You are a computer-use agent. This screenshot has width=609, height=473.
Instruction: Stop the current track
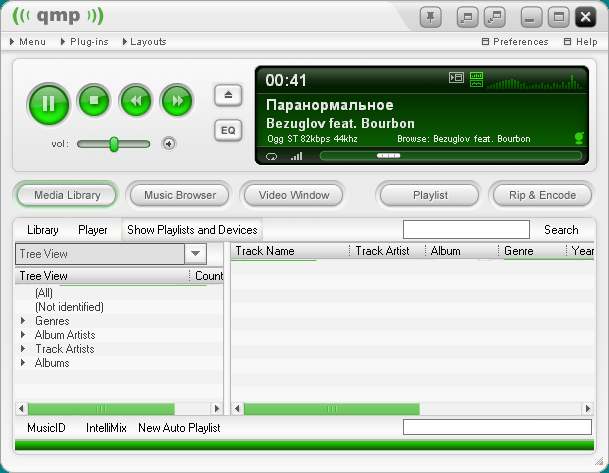pos(93,101)
